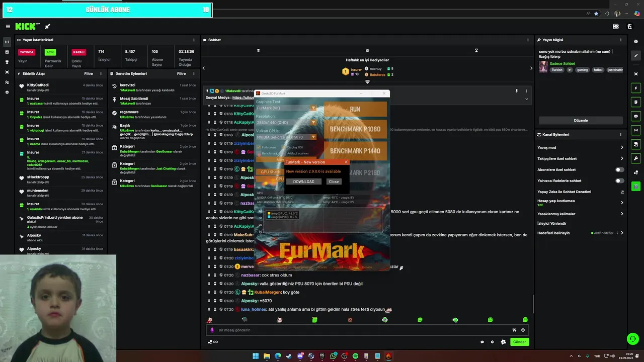The height and width of the screenshot is (362, 644).
Task: Click the GPU Shark button in FurMark
Action: [270, 172]
